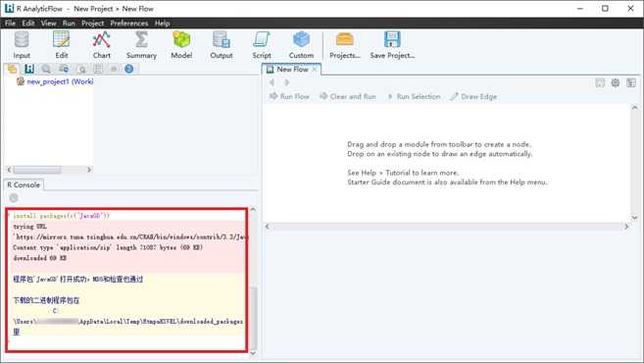Viewport: 644px width, 363px height.
Task: Click the flow canvas horizontal scrollbar
Action: (x=446, y=226)
